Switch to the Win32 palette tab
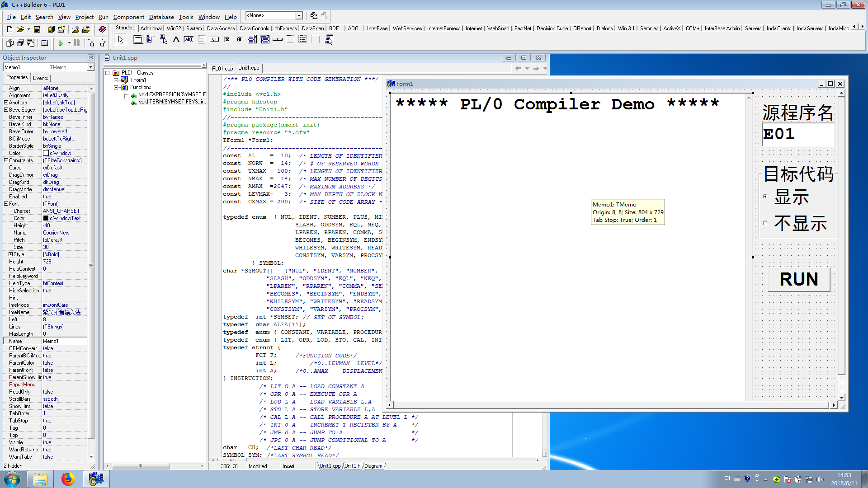Image resolution: width=868 pixels, height=488 pixels. 174,28
